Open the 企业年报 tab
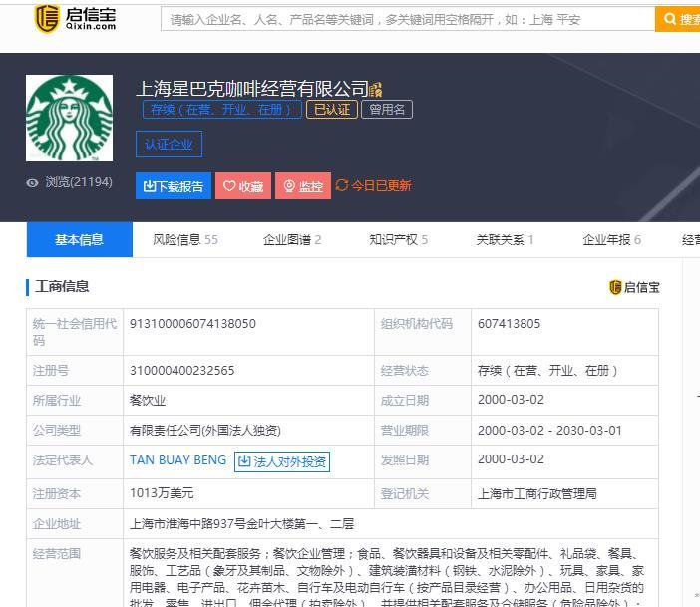The image size is (700, 607). pos(611,239)
